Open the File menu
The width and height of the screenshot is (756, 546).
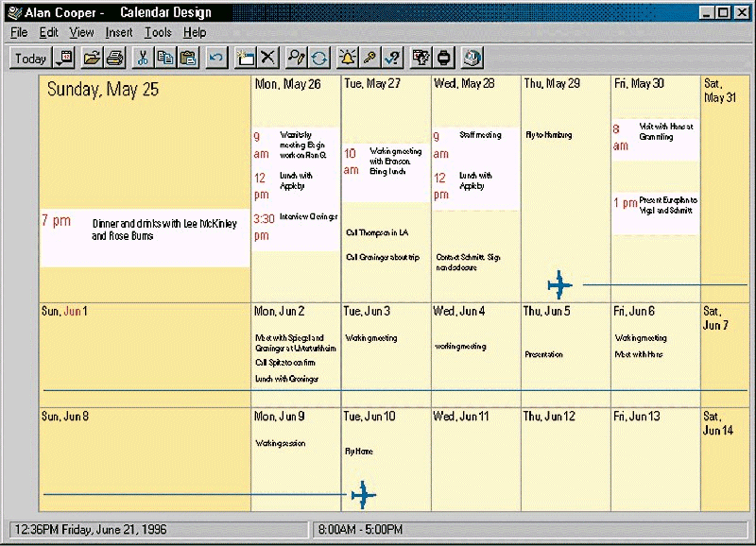point(19,32)
